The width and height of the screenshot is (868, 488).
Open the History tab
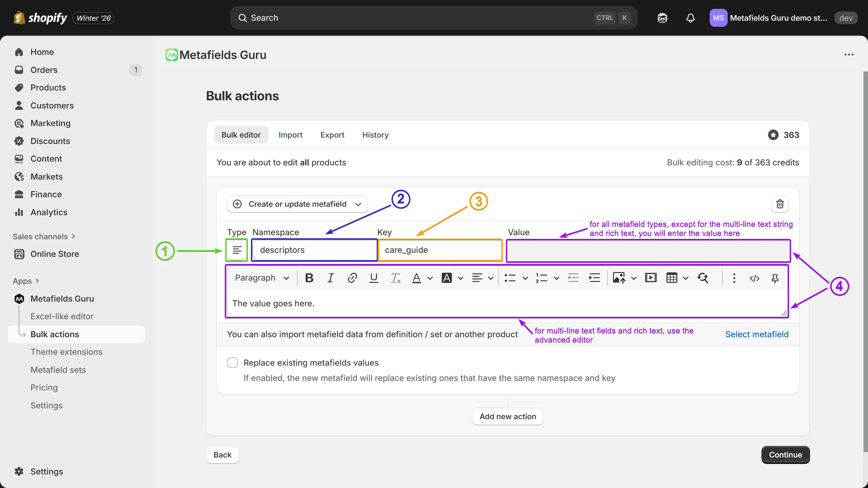click(375, 135)
